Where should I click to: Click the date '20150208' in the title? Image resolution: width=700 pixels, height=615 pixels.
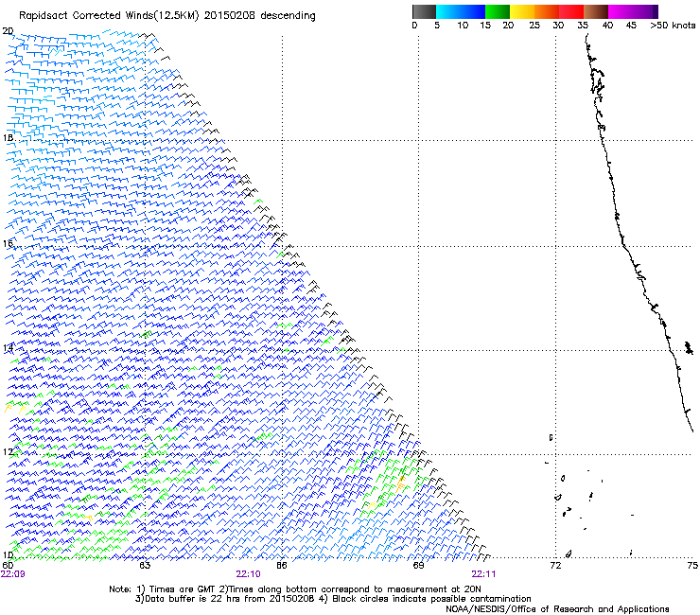pos(229,15)
